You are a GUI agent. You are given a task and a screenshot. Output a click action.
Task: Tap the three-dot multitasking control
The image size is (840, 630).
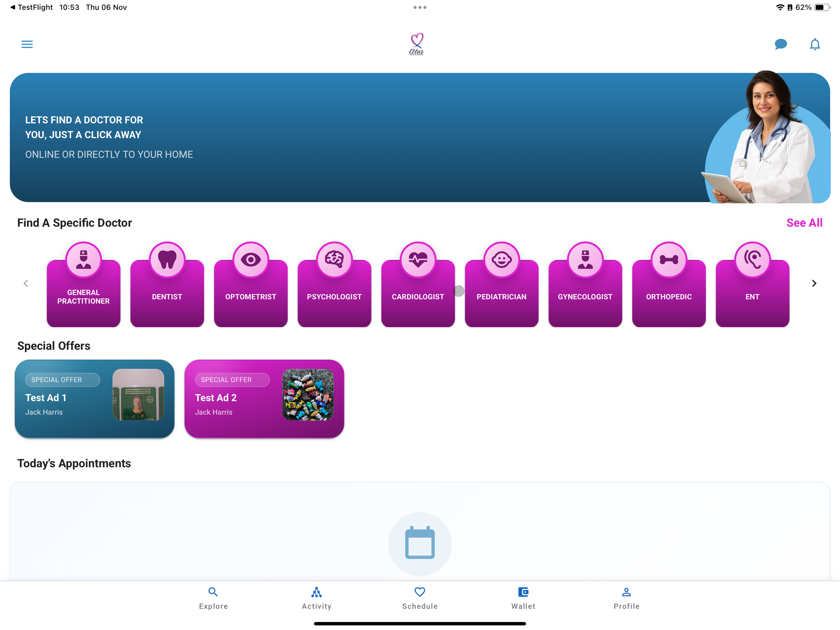point(420,7)
